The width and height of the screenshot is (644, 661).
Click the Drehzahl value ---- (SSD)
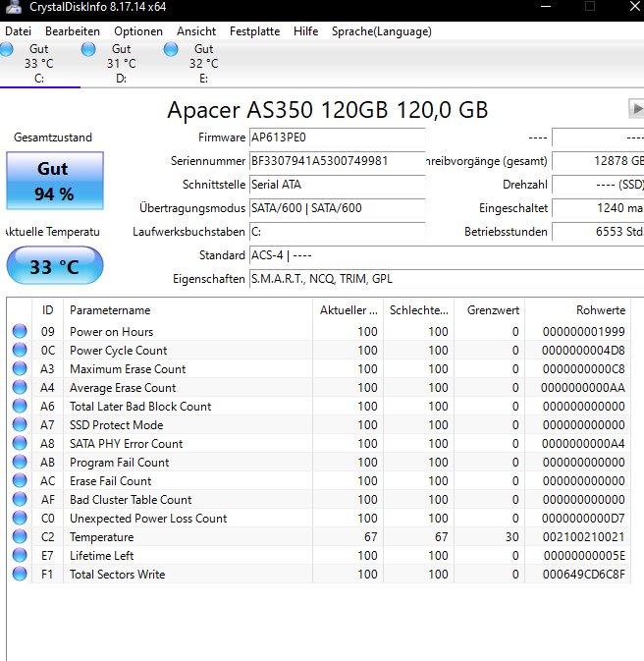tap(598, 185)
